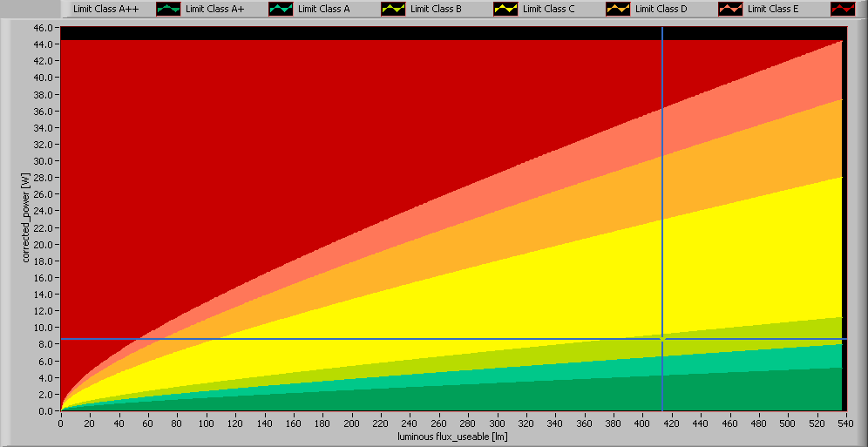Viewport: 868px width, 447px height.
Task: Click the Limit Class C plot legend icon
Action: click(x=618, y=9)
